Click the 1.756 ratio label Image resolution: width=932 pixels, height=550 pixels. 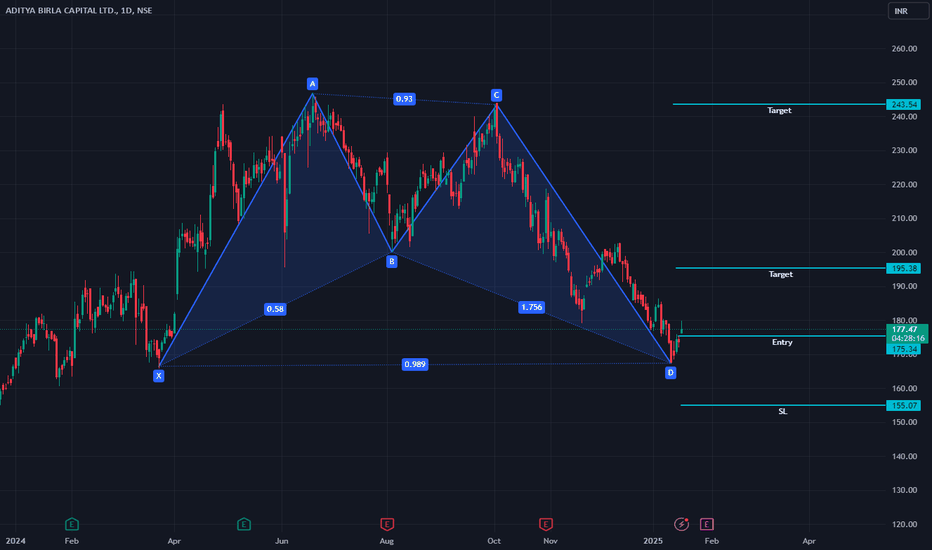531,307
